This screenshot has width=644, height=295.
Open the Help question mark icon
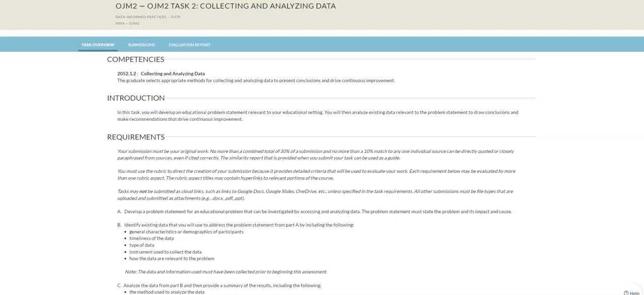point(626,293)
